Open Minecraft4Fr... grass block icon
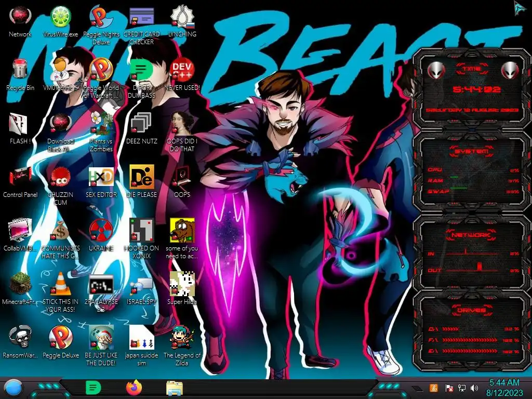The height and width of the screenshot is (399, 532). pyautogui.click(x=20, y=283)
